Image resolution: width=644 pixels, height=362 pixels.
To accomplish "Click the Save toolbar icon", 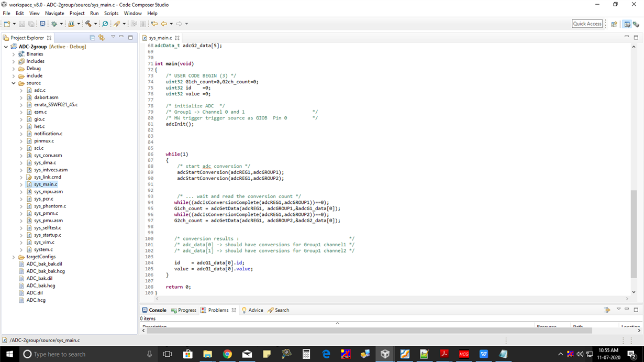I will 22,24.
